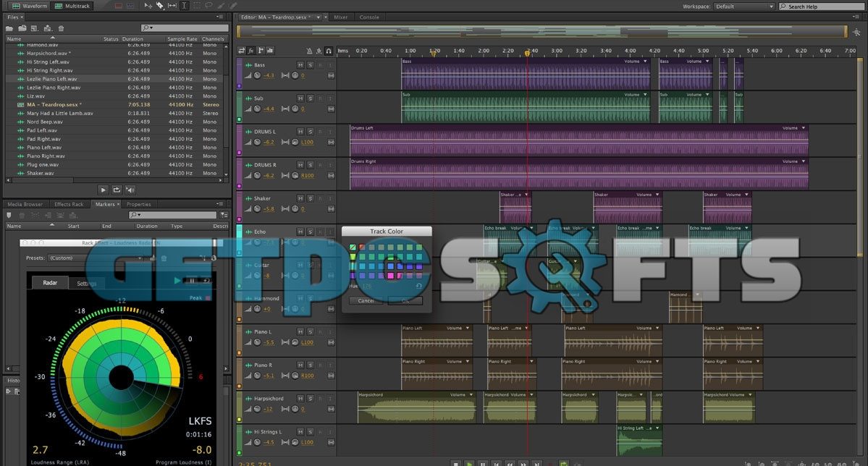The height and width of the screenshot is (466, 868).
Task: Open the Presets (Custom) dropdown
Action: [96, 258]
